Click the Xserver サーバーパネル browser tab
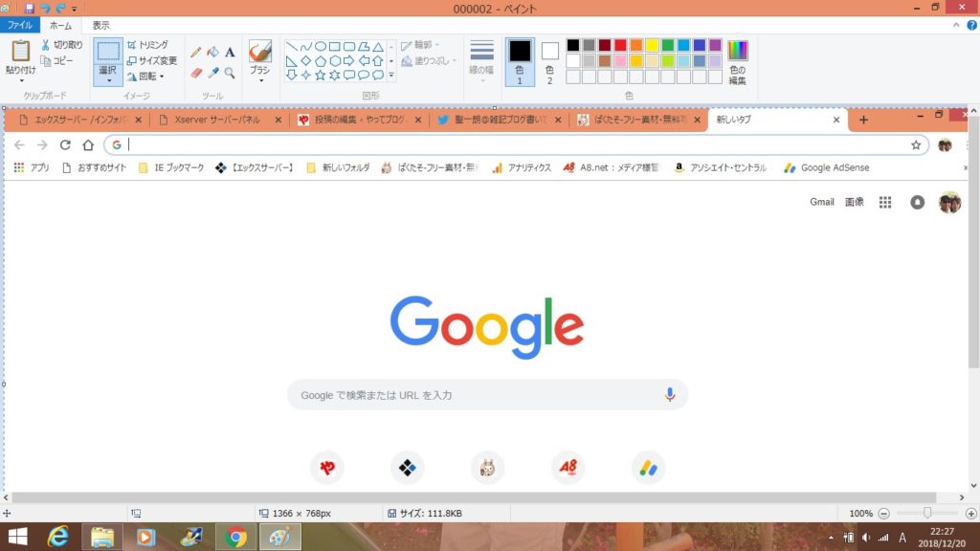 (217, 120)
